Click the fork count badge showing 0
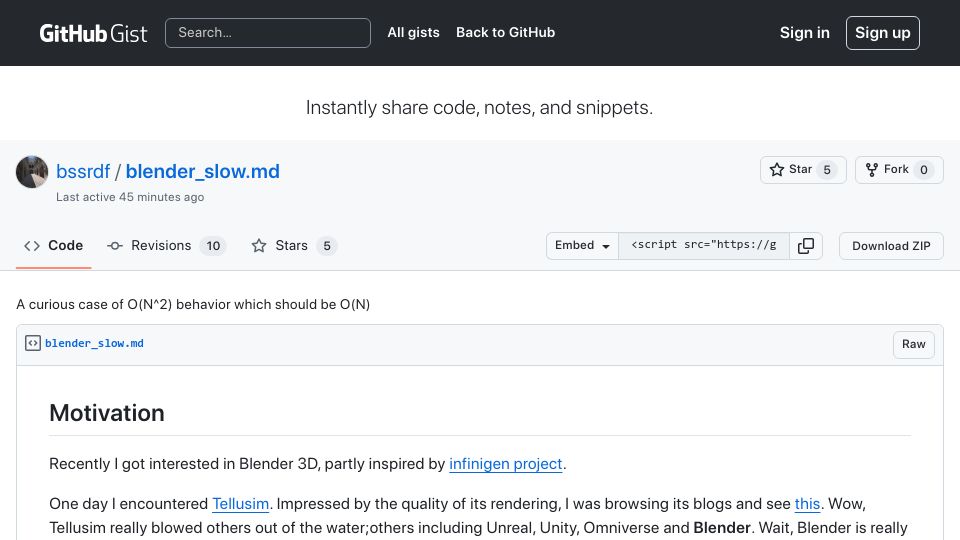 [923, 170]
